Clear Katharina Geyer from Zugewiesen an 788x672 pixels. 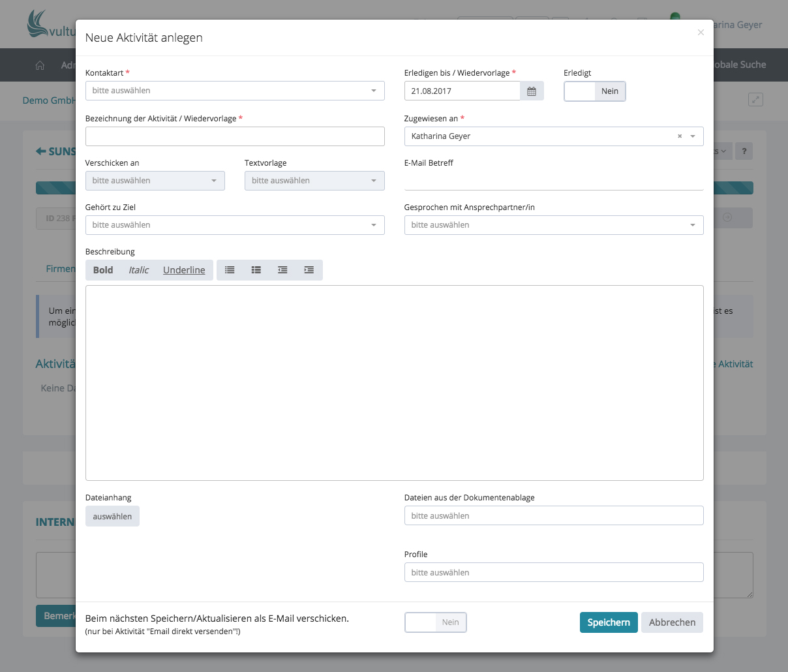(680, 136)
